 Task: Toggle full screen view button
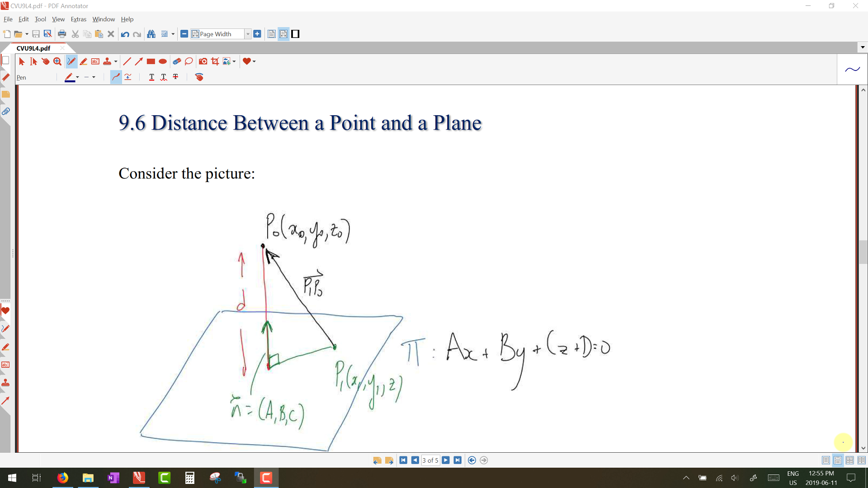[x=295, y=34]
